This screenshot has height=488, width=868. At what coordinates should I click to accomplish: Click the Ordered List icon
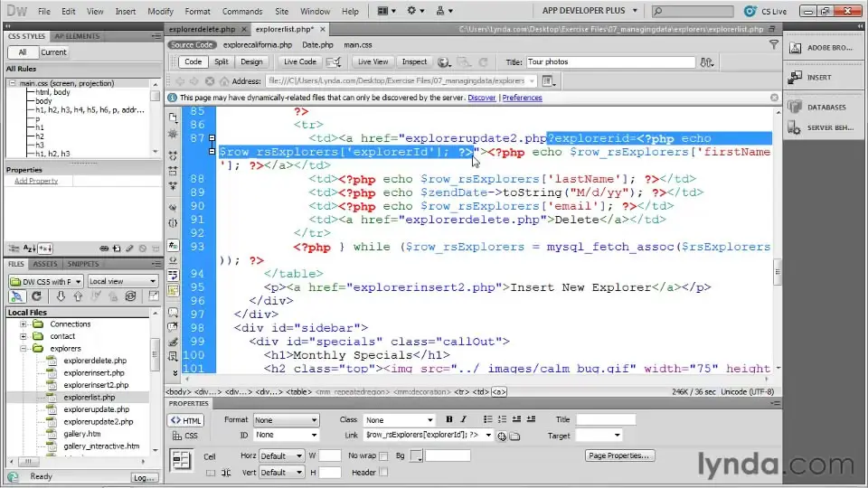pyautogui.click(x=502, y=419)
